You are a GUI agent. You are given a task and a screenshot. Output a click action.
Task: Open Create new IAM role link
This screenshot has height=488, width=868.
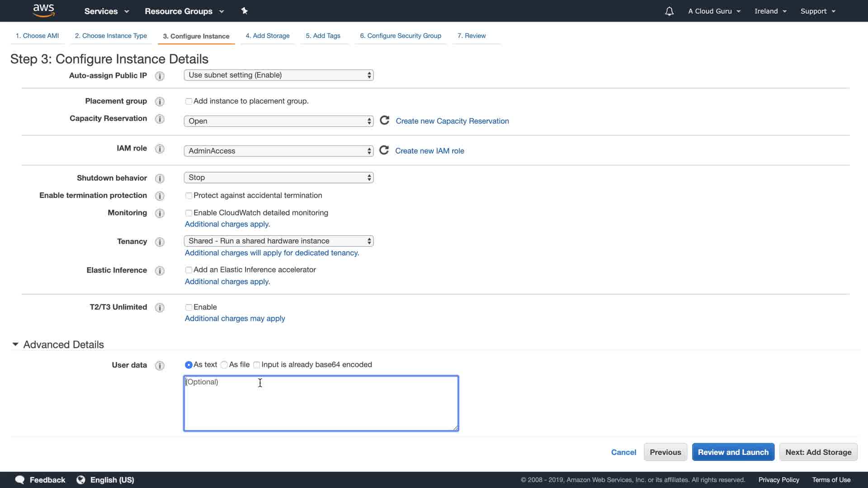click(x=429, y=151)
